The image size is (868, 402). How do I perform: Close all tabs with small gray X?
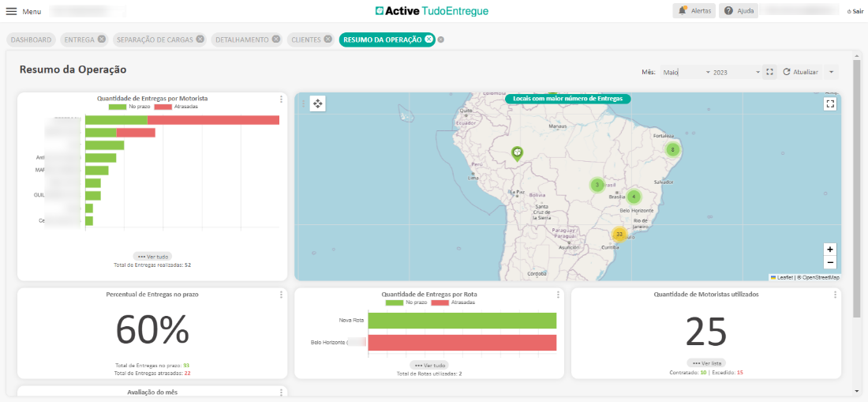[440, 39]
